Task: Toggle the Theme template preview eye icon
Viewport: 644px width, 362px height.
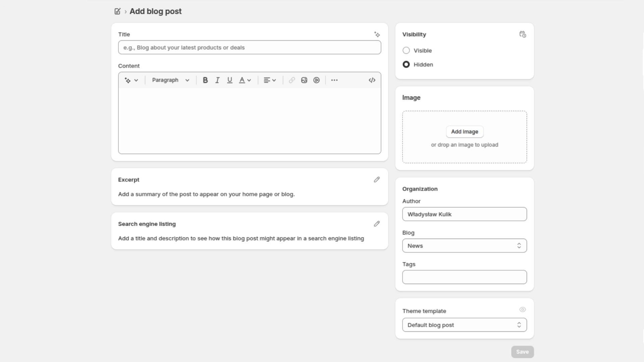Action: pyautogui.click(x=522, y=309)
